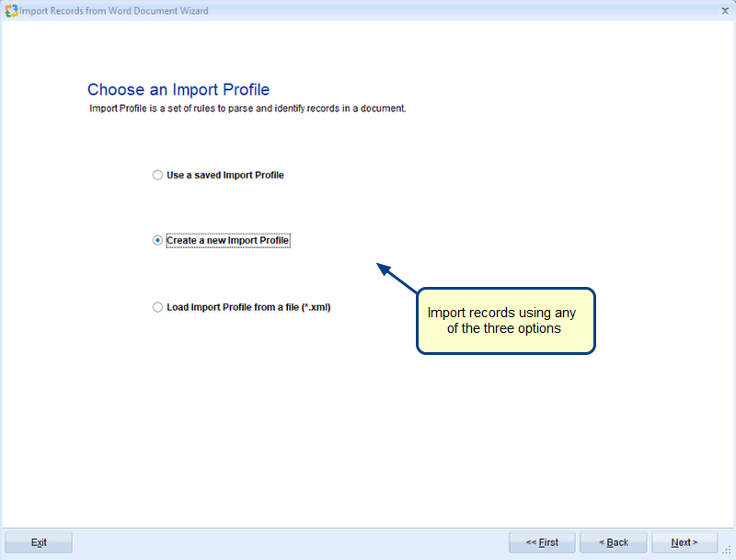Select 'Use a saved Import Profile' radio circle
Screen dimensions: 736x560
pos(157,176)
